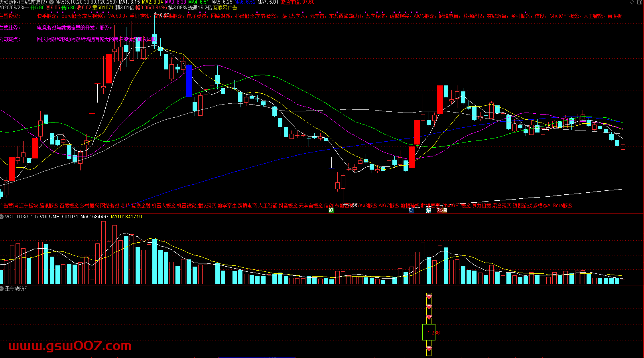644x358 pixels.
Task: Open the main chart indicator settings dropdown
Action: pos(51,2)
